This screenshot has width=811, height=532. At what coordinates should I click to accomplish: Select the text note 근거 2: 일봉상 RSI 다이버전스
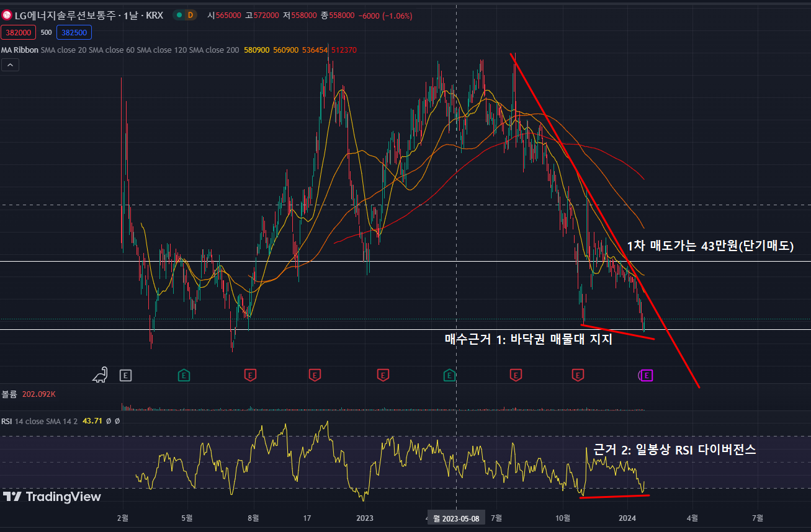tap(674, 450)
